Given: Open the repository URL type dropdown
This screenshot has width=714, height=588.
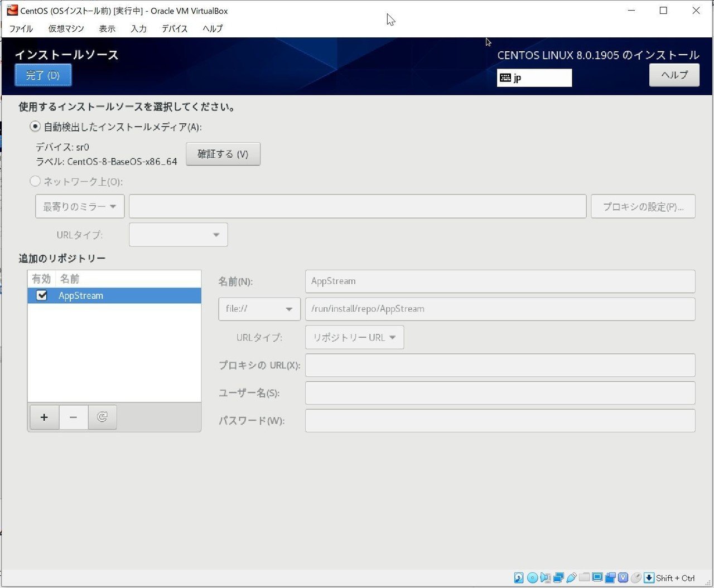Looking at the screenshot, I should [x=355, y=337].
